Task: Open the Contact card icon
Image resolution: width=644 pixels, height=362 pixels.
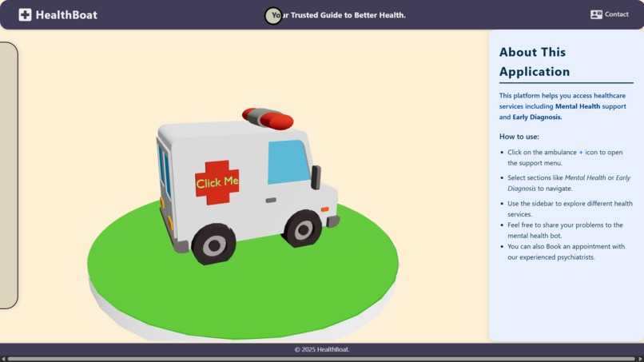Action: [596, 14]
